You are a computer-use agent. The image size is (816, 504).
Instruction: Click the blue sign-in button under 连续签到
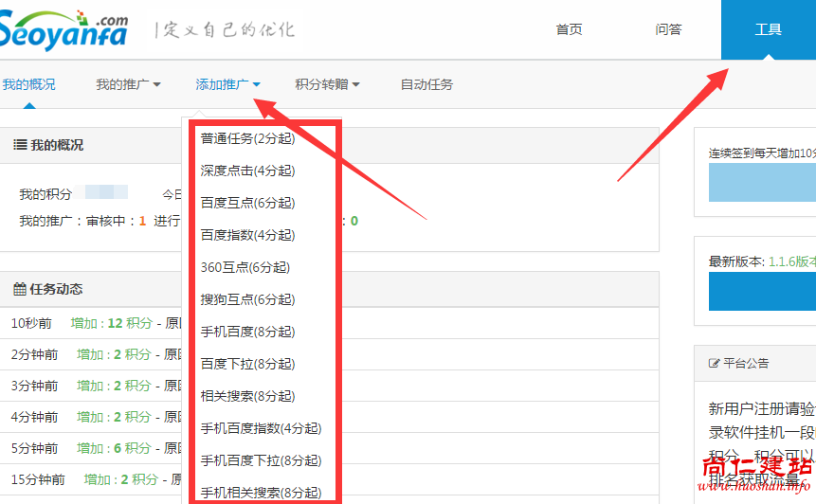(762, 182)
